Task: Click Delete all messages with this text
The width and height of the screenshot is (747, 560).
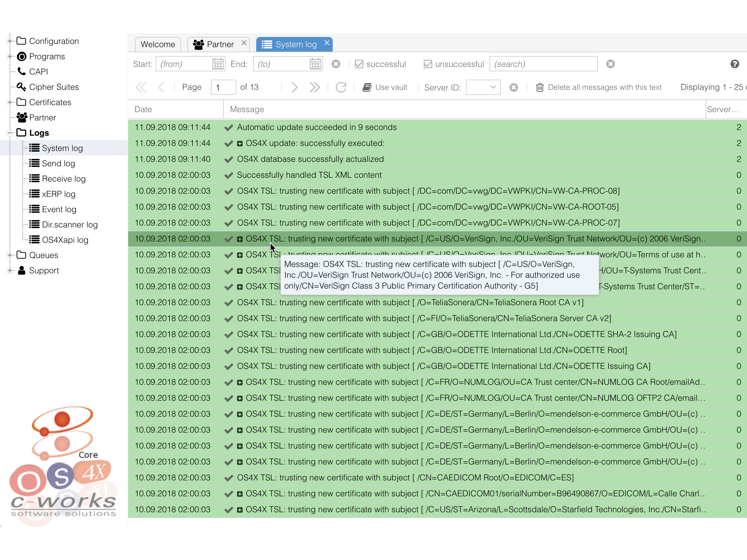Action: click(x=599, y=87)
